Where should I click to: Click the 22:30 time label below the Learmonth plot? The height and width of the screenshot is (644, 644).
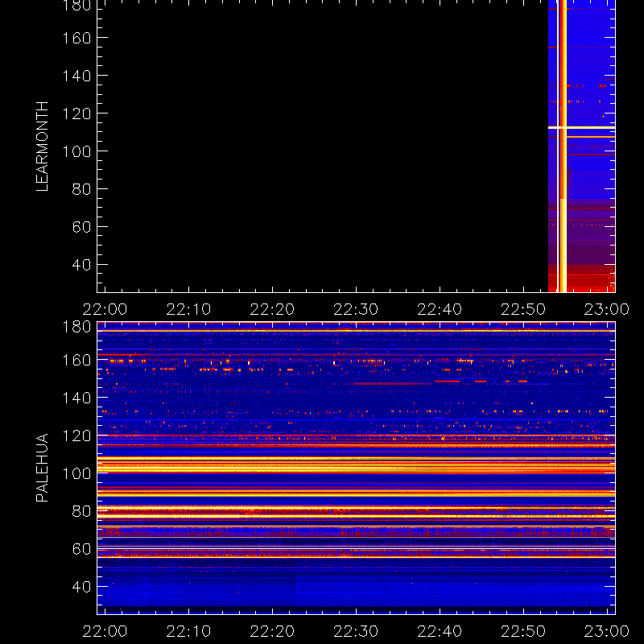pos(356,309)
